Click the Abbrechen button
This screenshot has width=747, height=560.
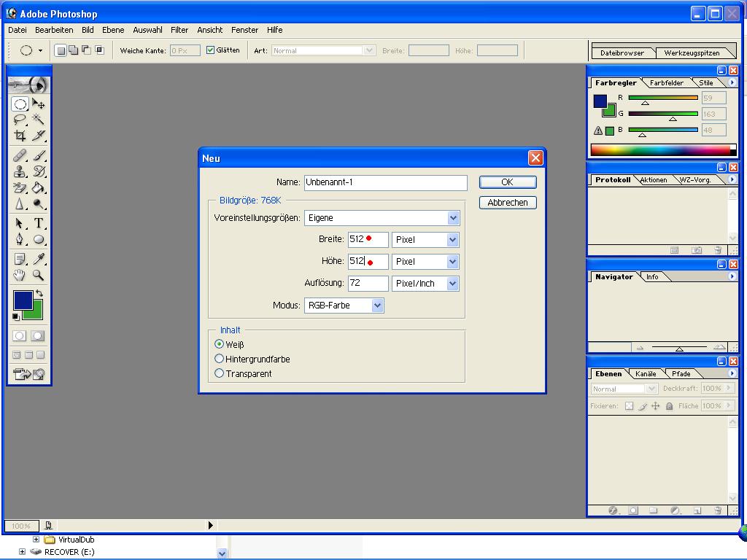pos(508,203)
